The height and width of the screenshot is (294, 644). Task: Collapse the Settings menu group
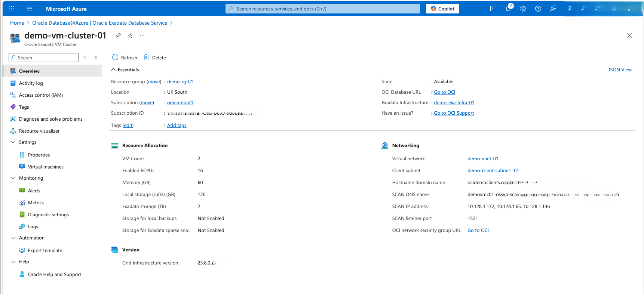(13, 142)
